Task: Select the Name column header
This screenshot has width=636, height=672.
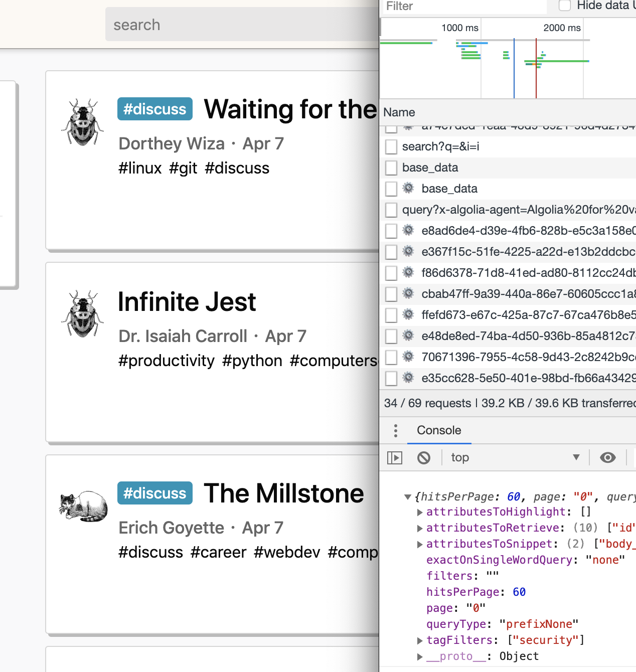Action: tap(399, 112)
